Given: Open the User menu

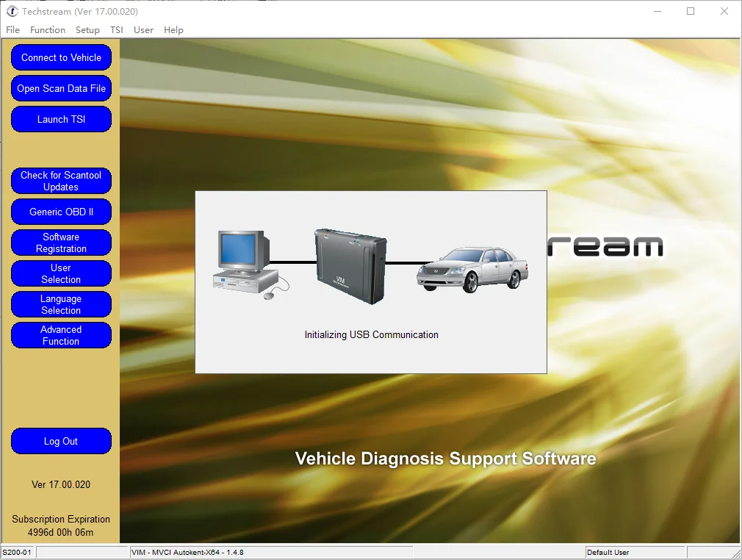Looking at the screenshot, I should tap(143, 30).
